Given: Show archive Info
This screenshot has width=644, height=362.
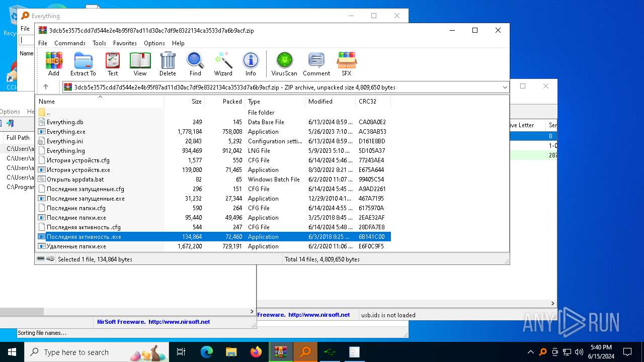Looking at the screenshot, I should (251, 64).
